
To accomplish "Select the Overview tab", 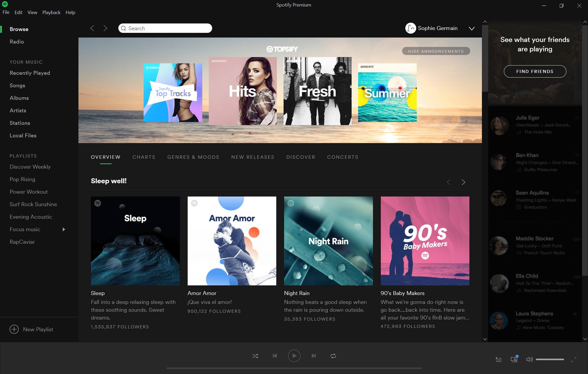I will point(106,157).
